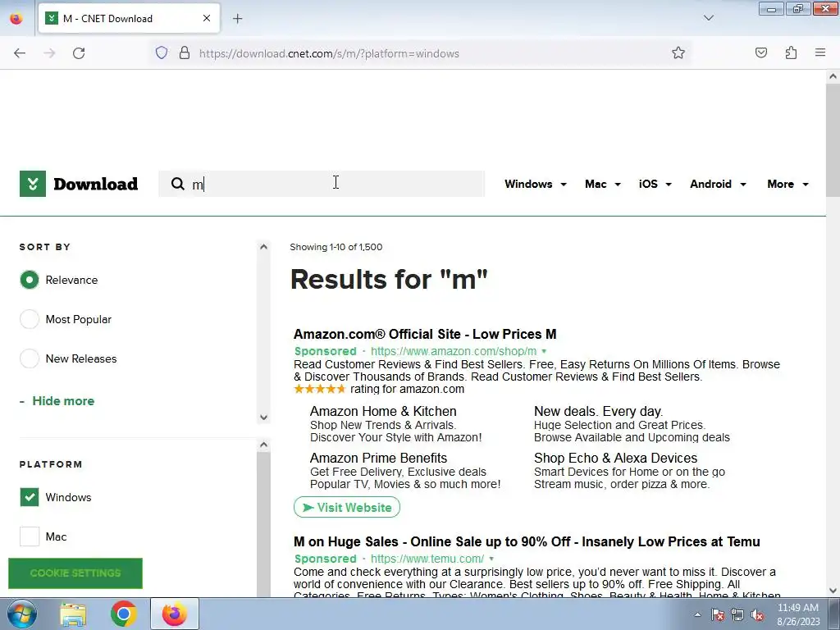Image resolution: width=840 pixels, height=630 pixels.
Task: Open the Amazon Home & Kitchen link
Action: (383, 412)
